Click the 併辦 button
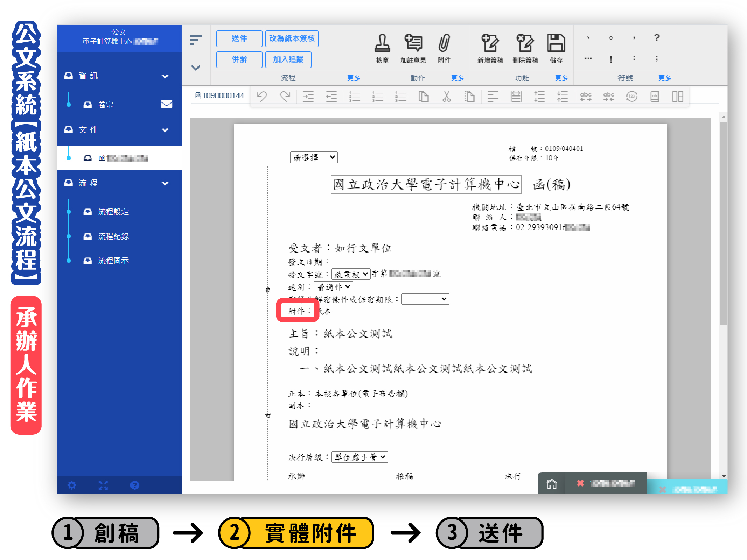Image resolution: width=747 pixels, height=560 pixels. pyautogui.click(x=239, y=59)
